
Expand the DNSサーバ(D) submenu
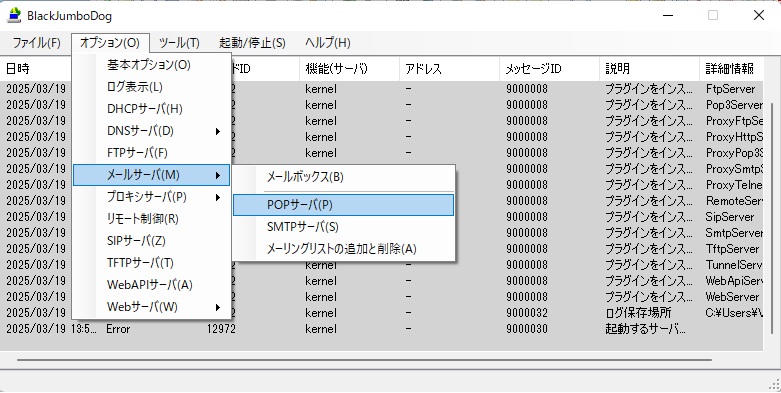[x=151, y=131]
